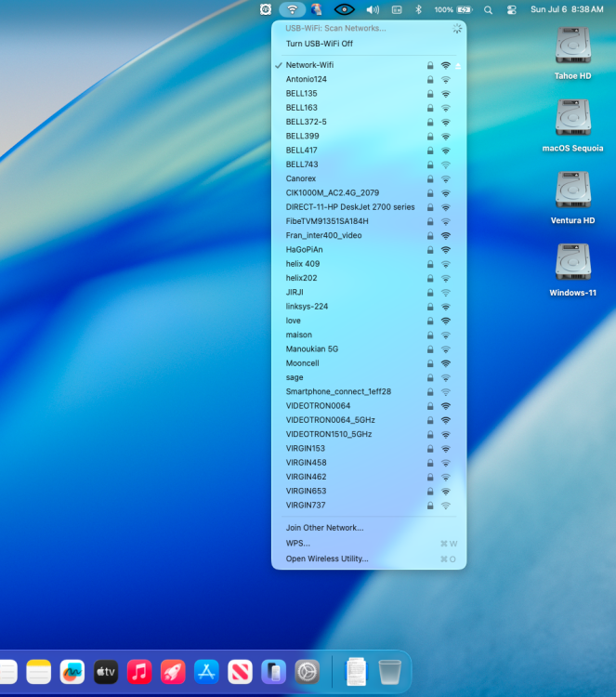Connect to sage network
This screenshot has height=697, width=616.
[369, 377]
